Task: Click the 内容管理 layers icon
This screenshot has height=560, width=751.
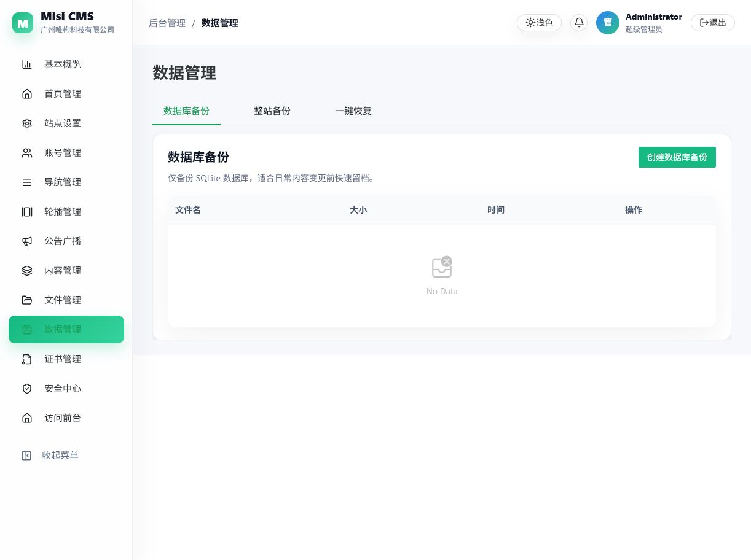Action: pos(27,271)
